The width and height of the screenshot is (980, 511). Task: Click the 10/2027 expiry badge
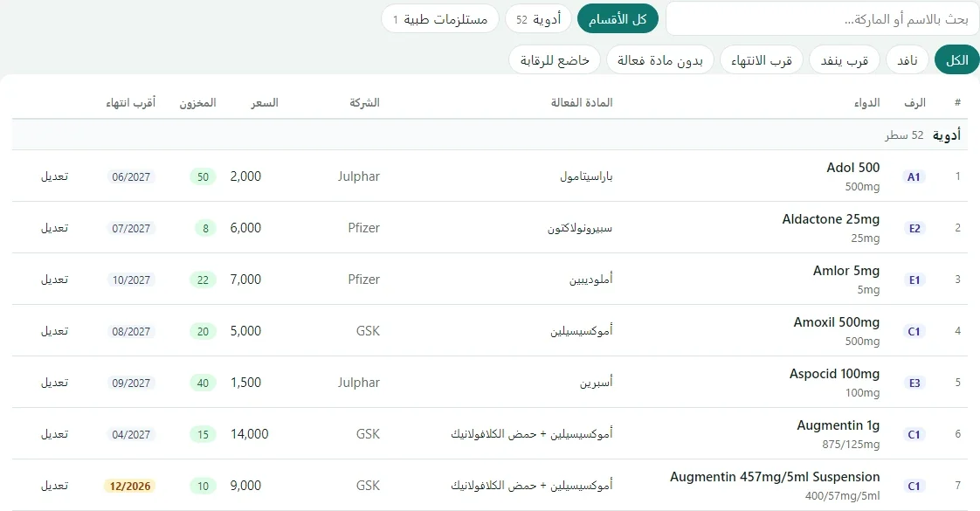[x=131, y=280]
